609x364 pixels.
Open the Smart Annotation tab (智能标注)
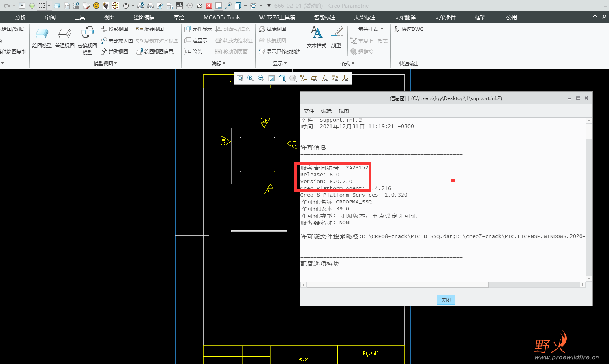324,17
